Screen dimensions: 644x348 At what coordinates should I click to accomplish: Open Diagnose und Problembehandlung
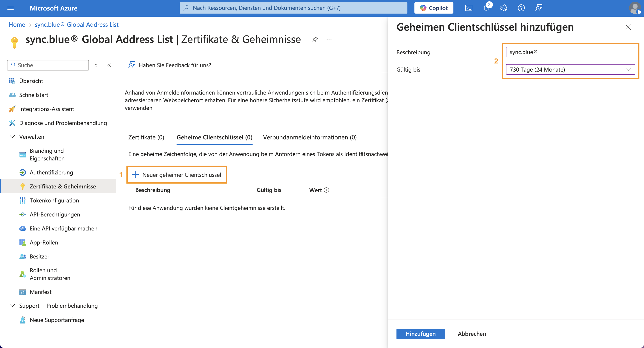tap(58, 123)
